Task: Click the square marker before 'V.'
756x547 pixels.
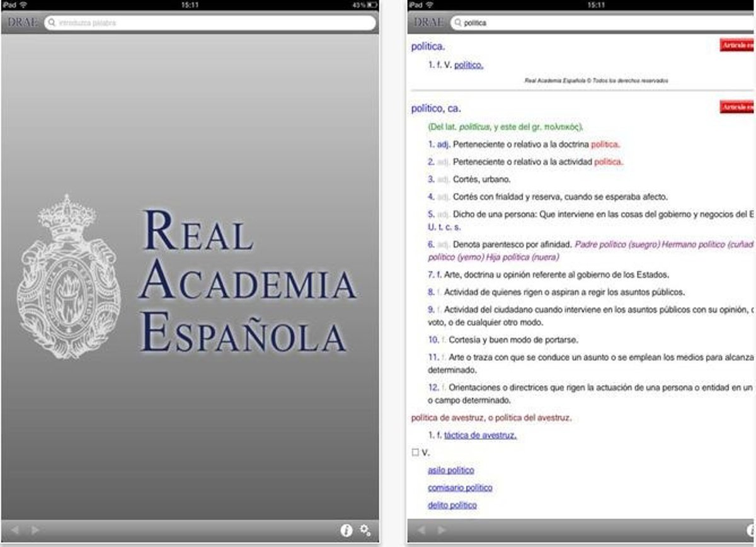Action: click(415, 453)
